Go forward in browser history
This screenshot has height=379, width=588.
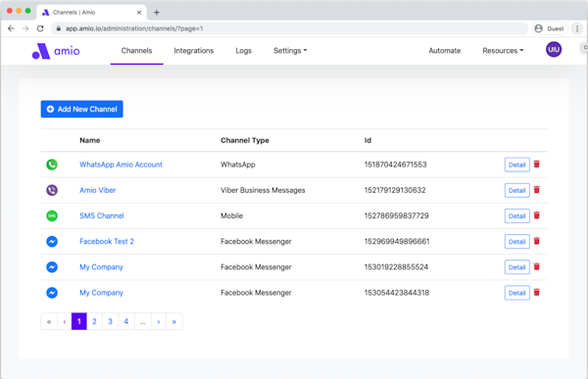(x=25, y=28)
